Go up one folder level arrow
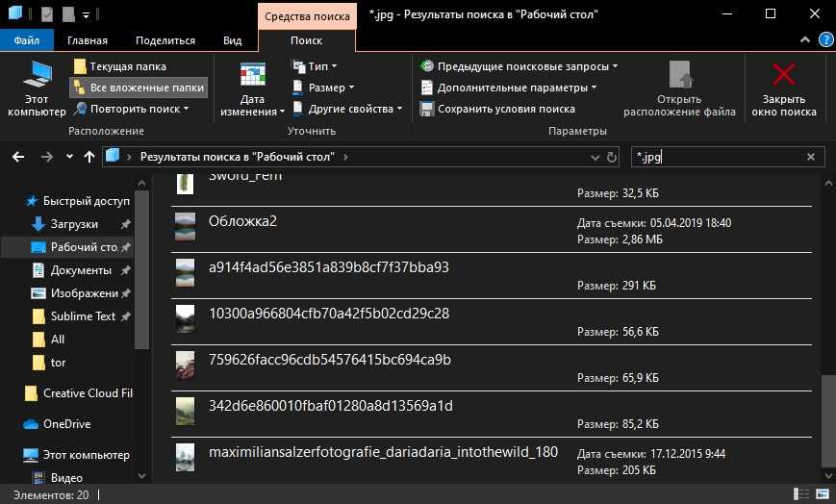836x504 pixels. coord(89,157)
